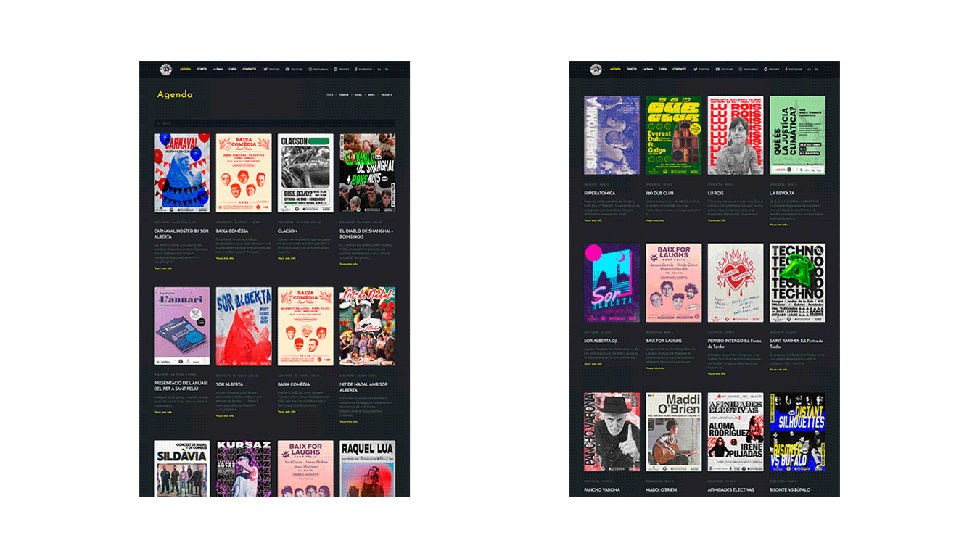Open the CONTACTE menu item
The width and height of the screenshot is (980, 551).
(x=250, y=69)
